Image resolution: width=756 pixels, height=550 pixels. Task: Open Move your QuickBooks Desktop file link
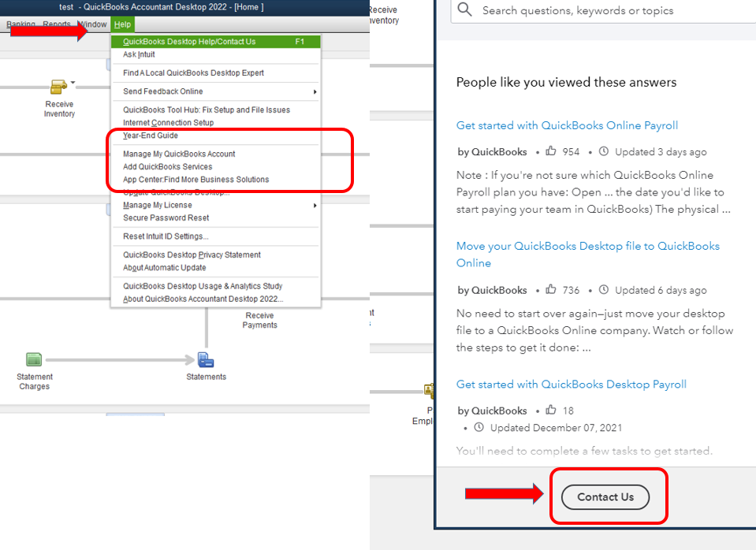(x=588, y=255)
